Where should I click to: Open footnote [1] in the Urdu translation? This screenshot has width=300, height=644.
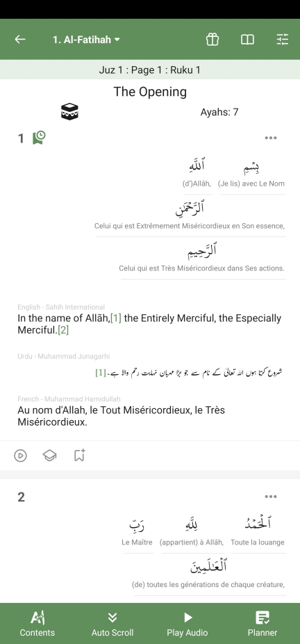(x=101, y=373)
